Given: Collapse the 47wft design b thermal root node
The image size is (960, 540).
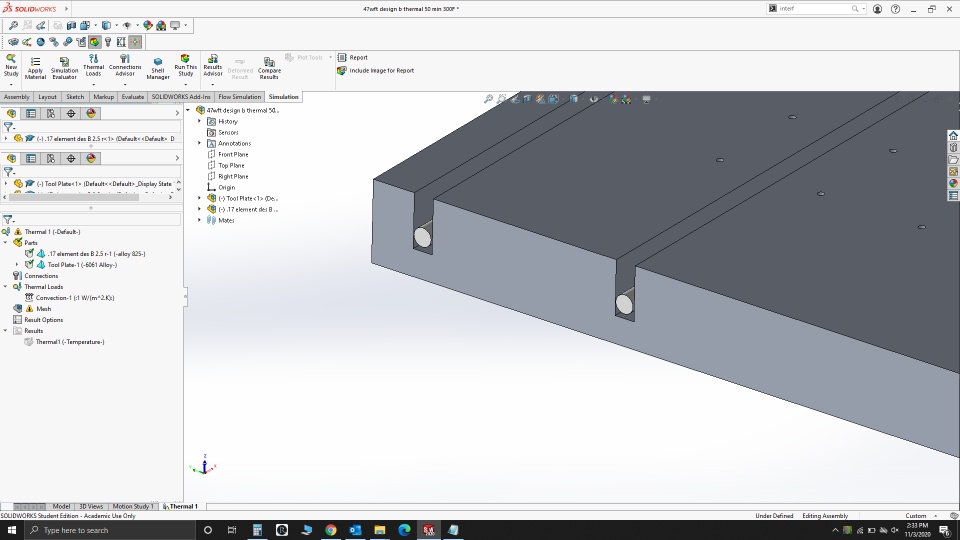Looking at the screenshot, I should [188, 110].
